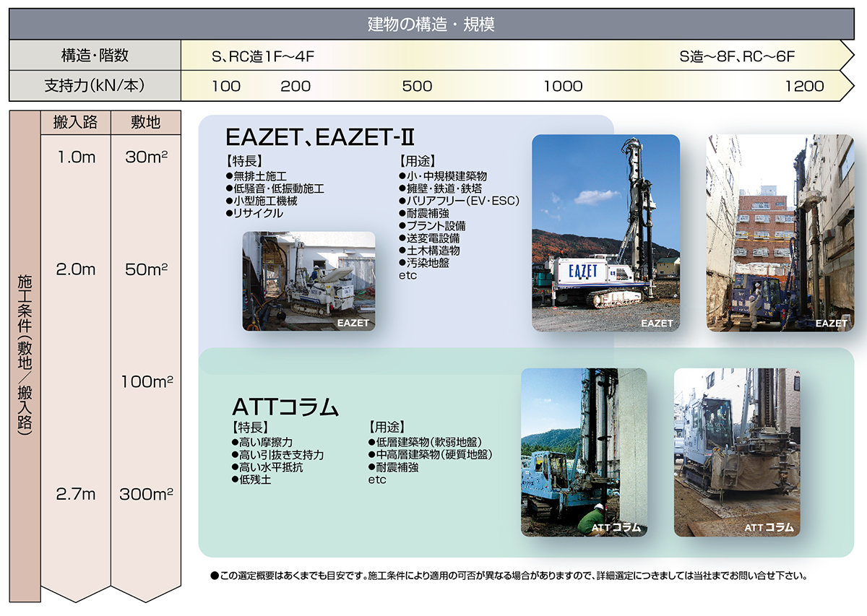Click the 小型施工機械 bullet
The width and height of the screenshot is (867, 616).
[x=262, y=201]
